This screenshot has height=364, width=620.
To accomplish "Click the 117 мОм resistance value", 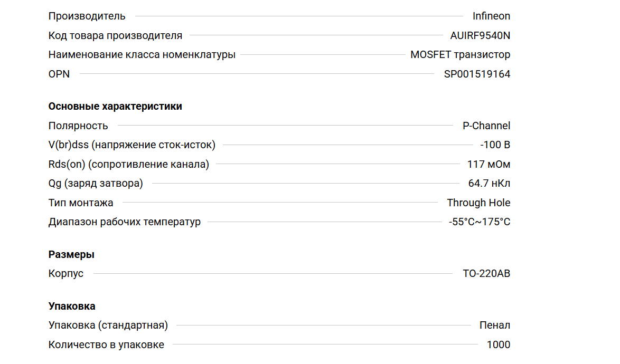I will [x=489, y=164].
